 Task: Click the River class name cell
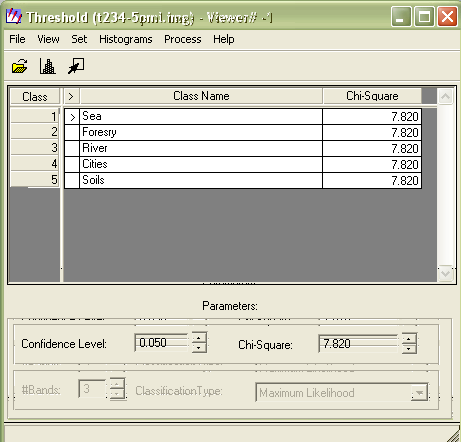(x=201, y=148)
